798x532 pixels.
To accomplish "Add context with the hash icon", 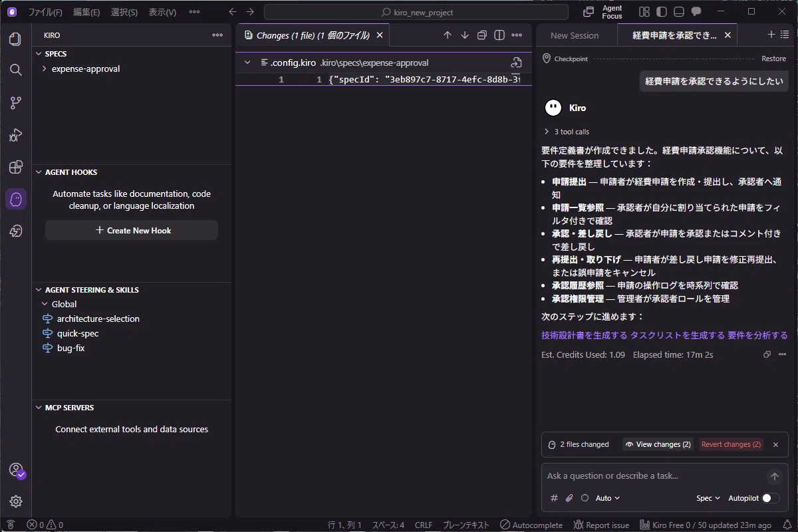I will click(x=555, y=498).
